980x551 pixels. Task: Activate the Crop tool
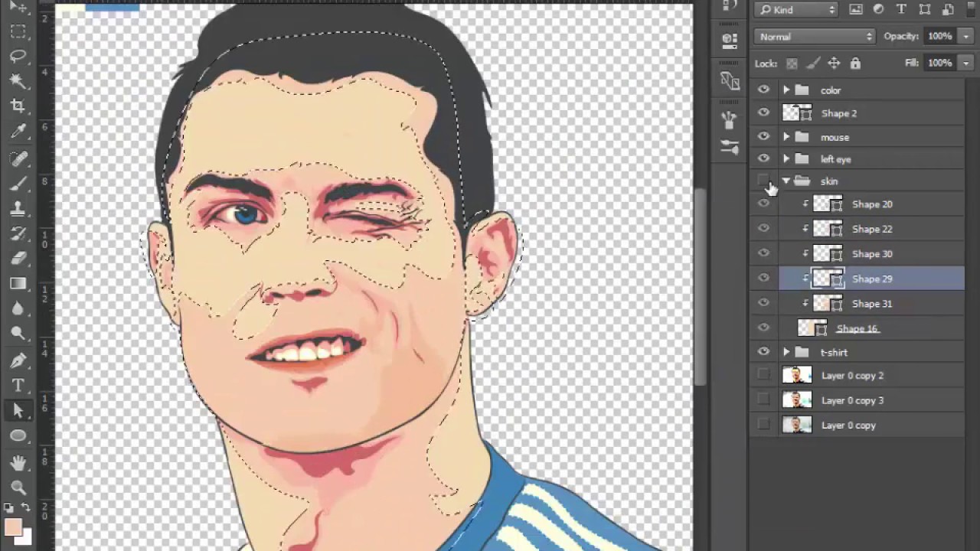pyautogui.click(x=18, y=106)
